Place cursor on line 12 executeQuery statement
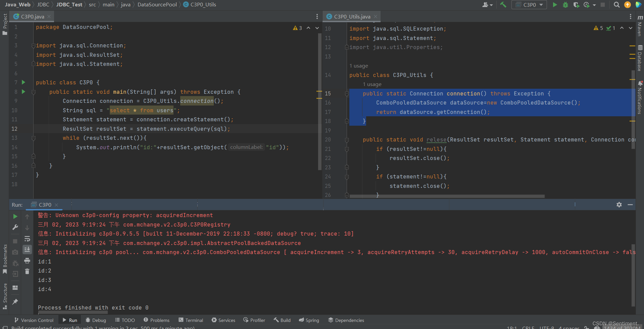The image size is (644, 329). point(146,129)
